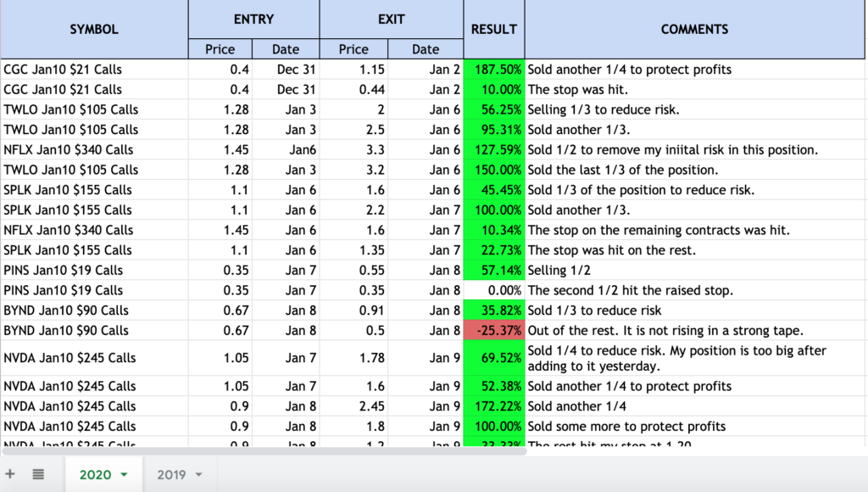Open the 2019 sheet tab dropdown arrow
868x492 pixels.
[x=198, y=475]
